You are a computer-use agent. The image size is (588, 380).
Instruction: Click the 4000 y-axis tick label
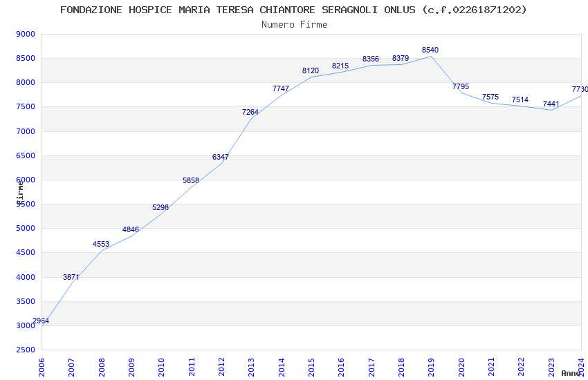(26, 278)
